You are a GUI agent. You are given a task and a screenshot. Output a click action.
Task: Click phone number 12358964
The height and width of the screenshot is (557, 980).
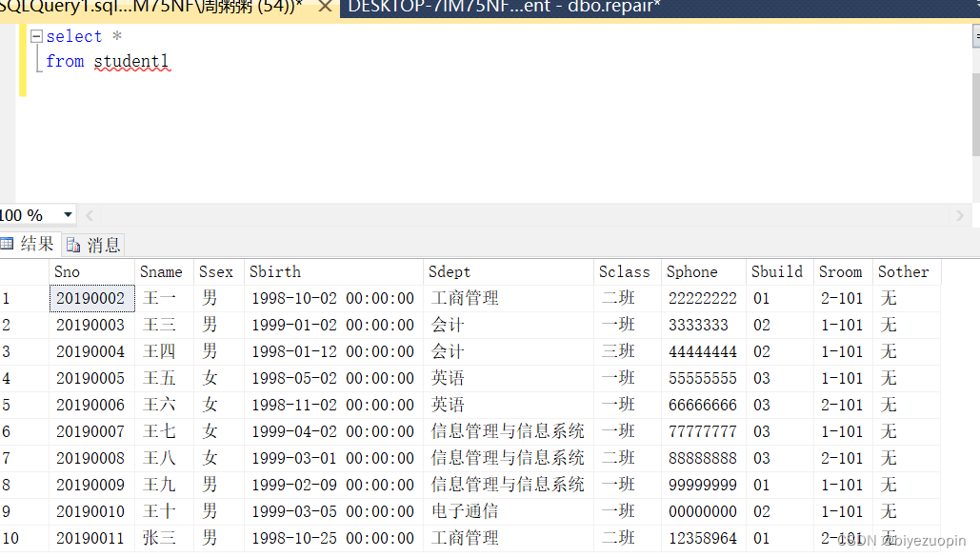[704, 538]
